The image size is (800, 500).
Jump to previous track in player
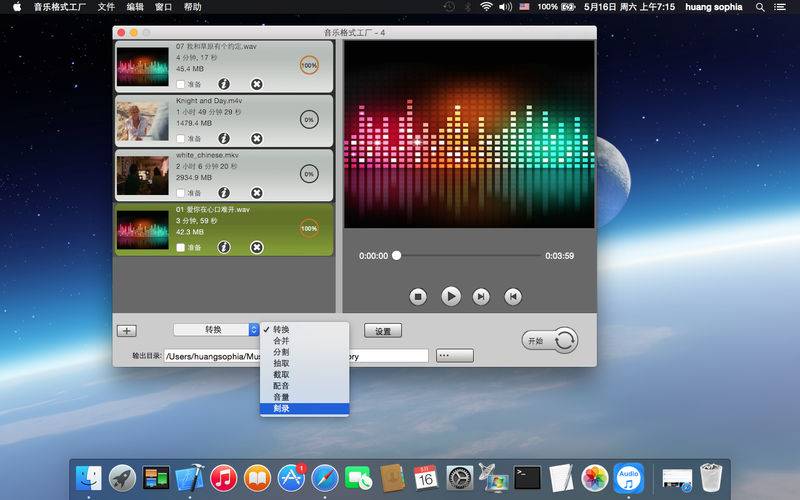[512, 296]
